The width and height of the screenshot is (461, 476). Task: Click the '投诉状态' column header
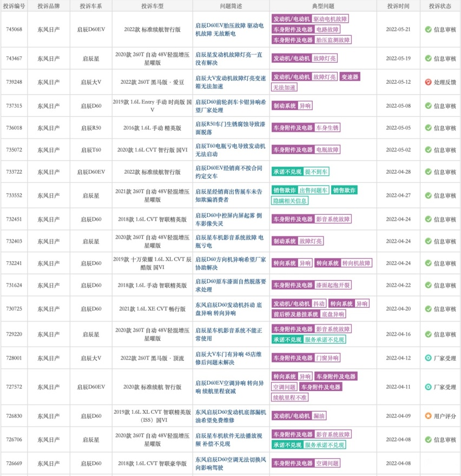pyautogui.click(x=440, y=6)
